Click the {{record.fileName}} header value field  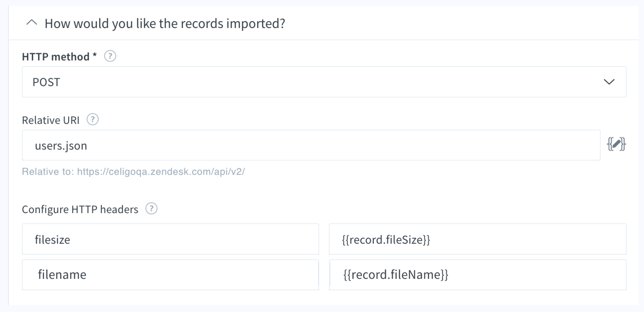(x=475, y=275)
